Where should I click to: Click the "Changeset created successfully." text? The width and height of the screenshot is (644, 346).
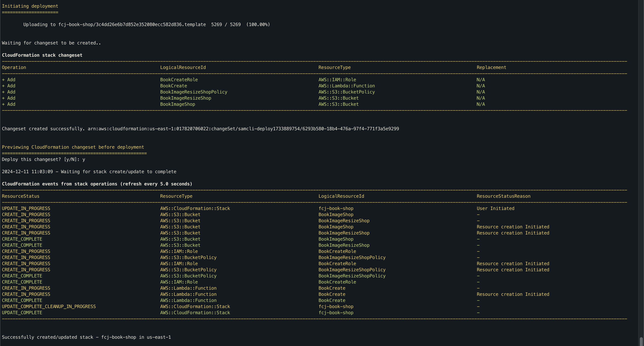pyautogui.click(x=44, y=129)
